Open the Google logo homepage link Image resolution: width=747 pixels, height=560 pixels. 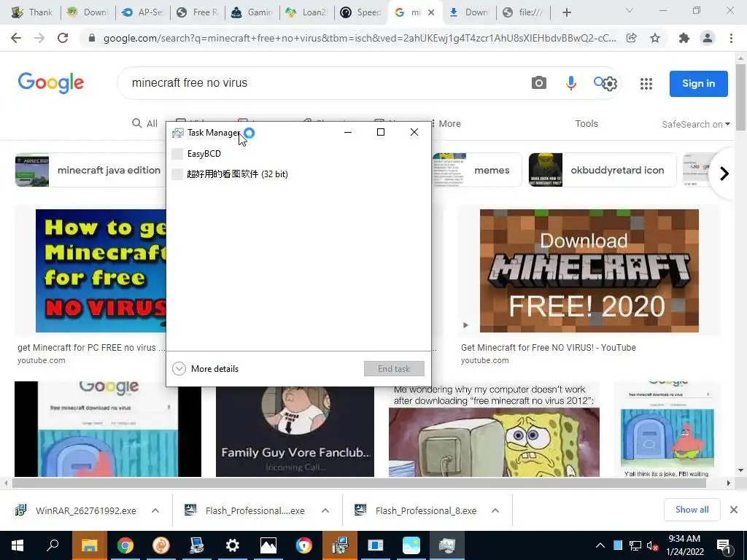[51, 83]
